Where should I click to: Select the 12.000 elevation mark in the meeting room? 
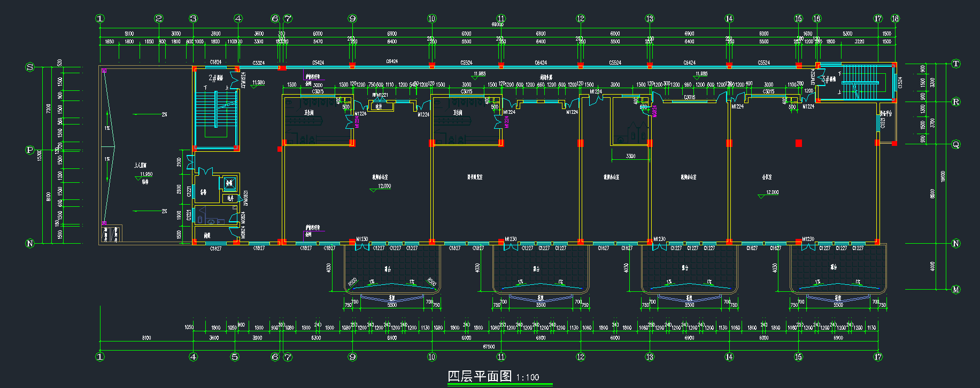pyautogui.click(x=772, y=192)
